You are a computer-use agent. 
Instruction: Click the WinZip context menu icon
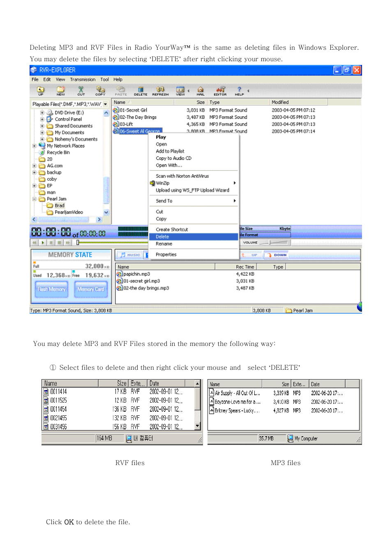click(152, 183)
